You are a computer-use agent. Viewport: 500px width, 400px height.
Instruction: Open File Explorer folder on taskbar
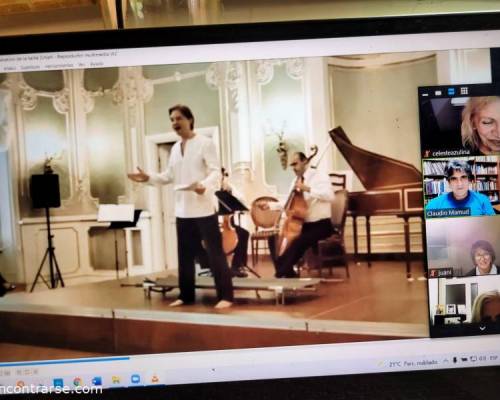click(116, 380)
